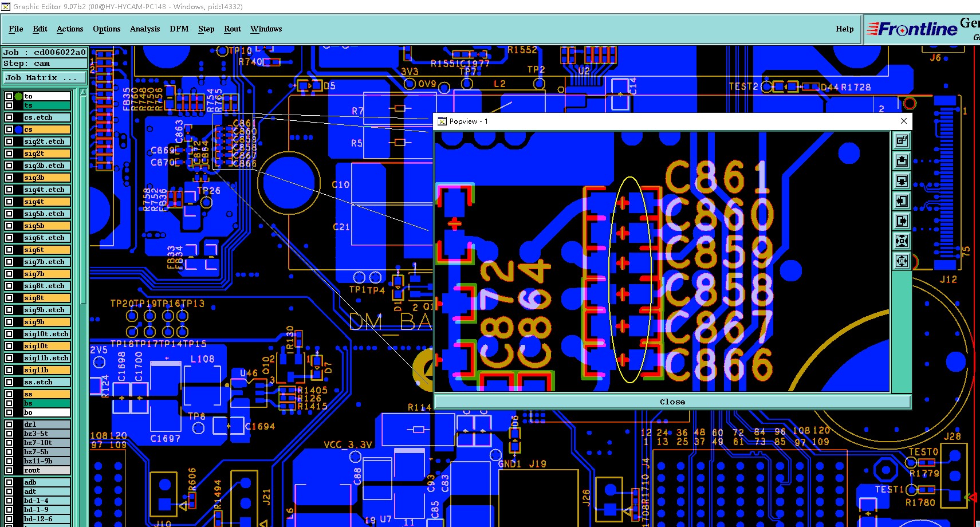Click the window-link icon atop Popview toolbar
The image size is (980, 527).
[x=902, y=141]
